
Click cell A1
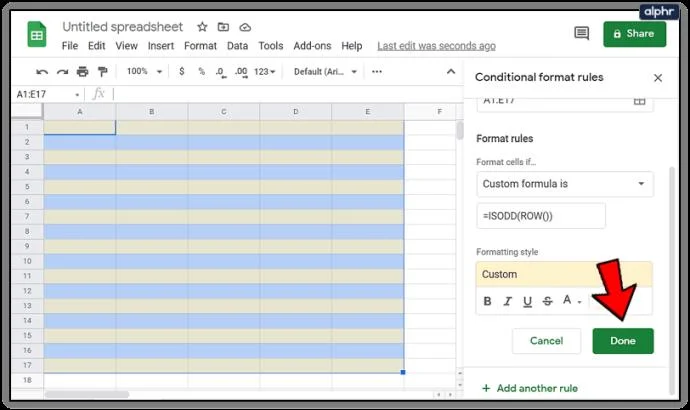[80, 127]
